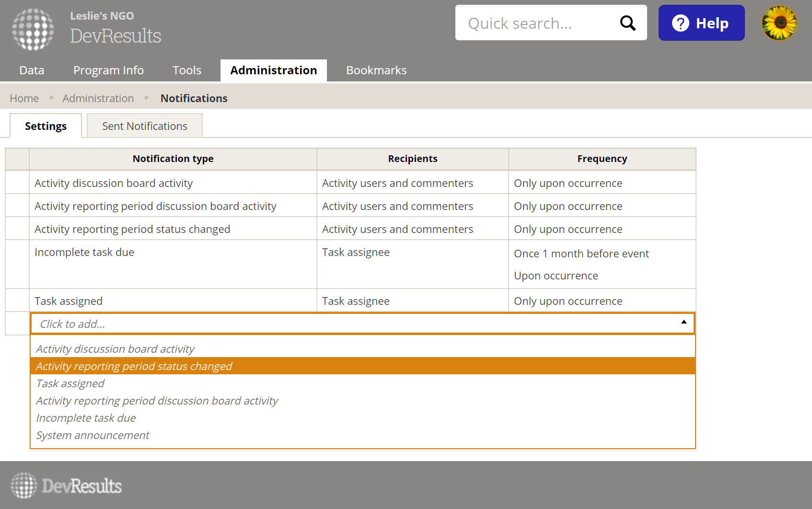Click 'Upon occurrence' frequency entry
The width and height of the screenshot is (812, 509).
[556, 276]
